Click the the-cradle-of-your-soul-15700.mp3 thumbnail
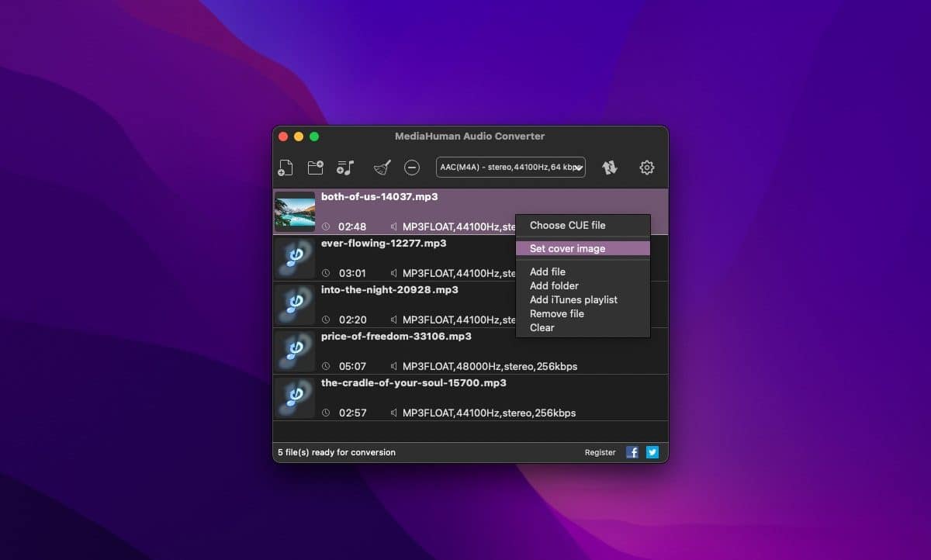This screenshot has width=931, height=560. click(x=295, y=398)
